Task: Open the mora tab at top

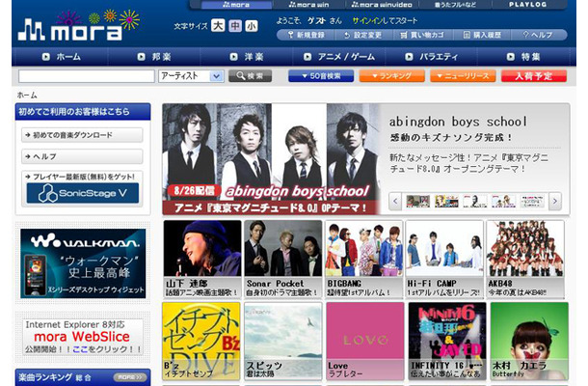Action: tap(236, 5)
